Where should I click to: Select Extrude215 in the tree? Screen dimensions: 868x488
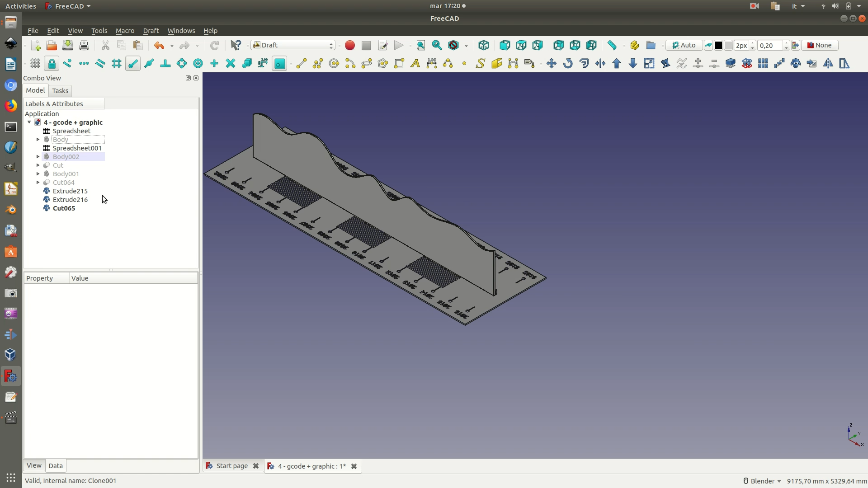(70, 191)
